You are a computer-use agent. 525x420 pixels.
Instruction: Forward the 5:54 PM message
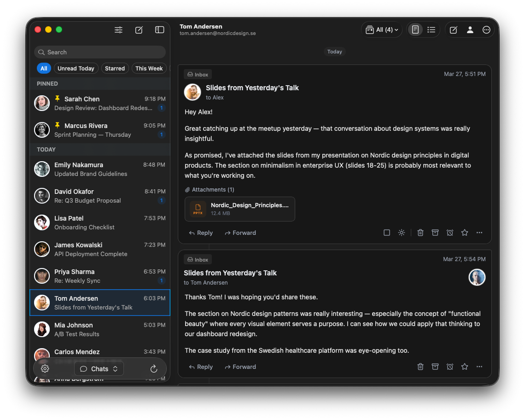tap(240, 367)
